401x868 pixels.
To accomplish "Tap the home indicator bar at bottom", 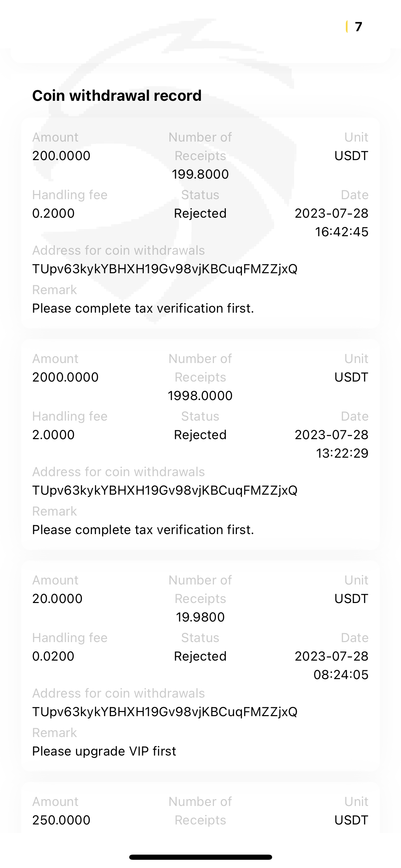I will [200, 857].
